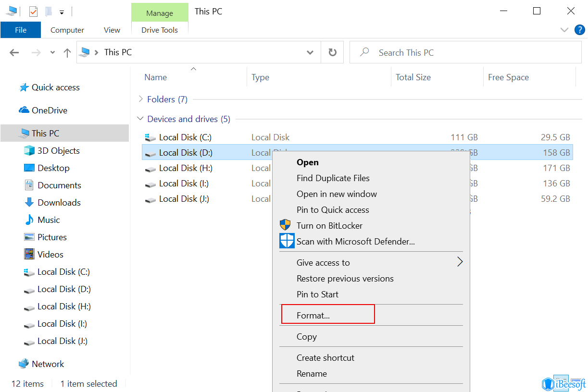Viewport: 588px width, 392px height.
Task: Click the Downloads arrow icon in sidebar
Action: click(x=29, y=202)
